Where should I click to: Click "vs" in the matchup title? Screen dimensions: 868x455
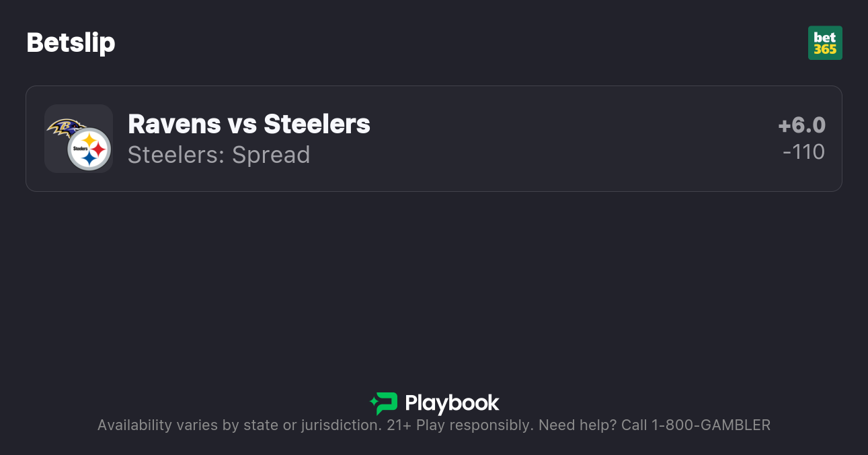(x=242, y=125)
